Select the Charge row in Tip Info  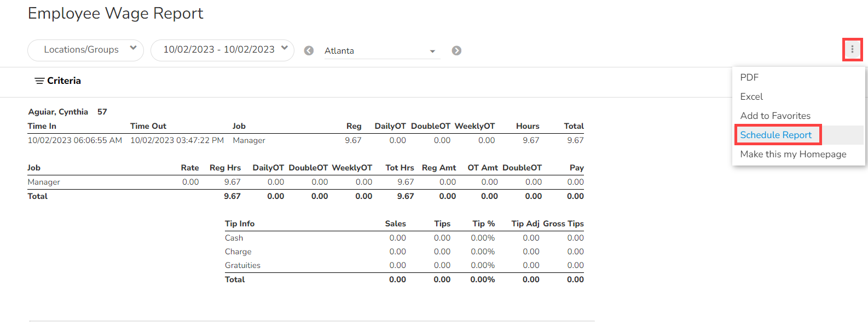pos(238,252)
